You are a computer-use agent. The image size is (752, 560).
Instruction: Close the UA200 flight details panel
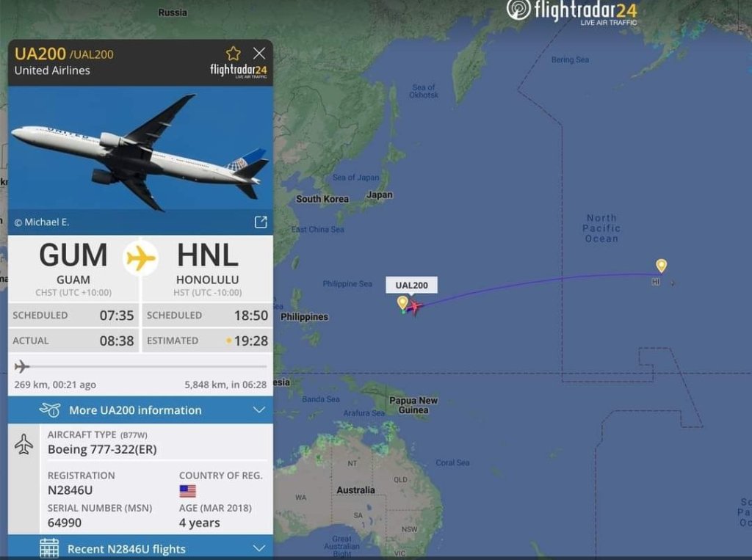pyautogui.click(x=259, y=54)
